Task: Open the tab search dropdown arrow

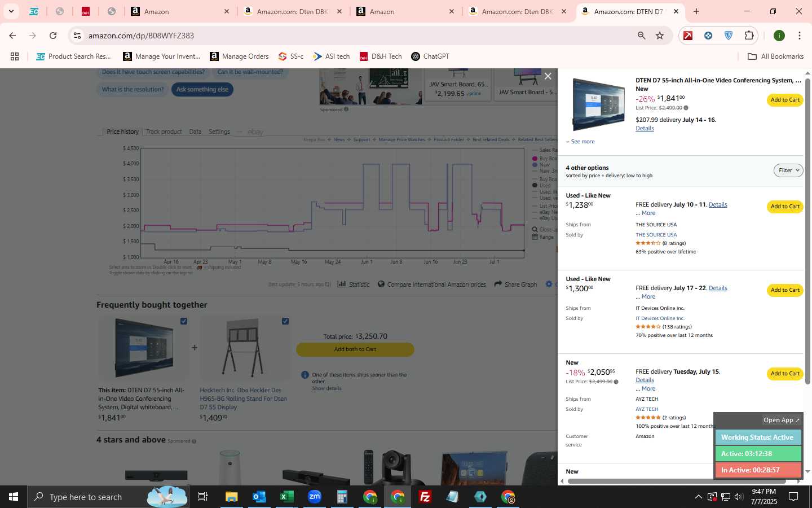Action: [11, 11]
